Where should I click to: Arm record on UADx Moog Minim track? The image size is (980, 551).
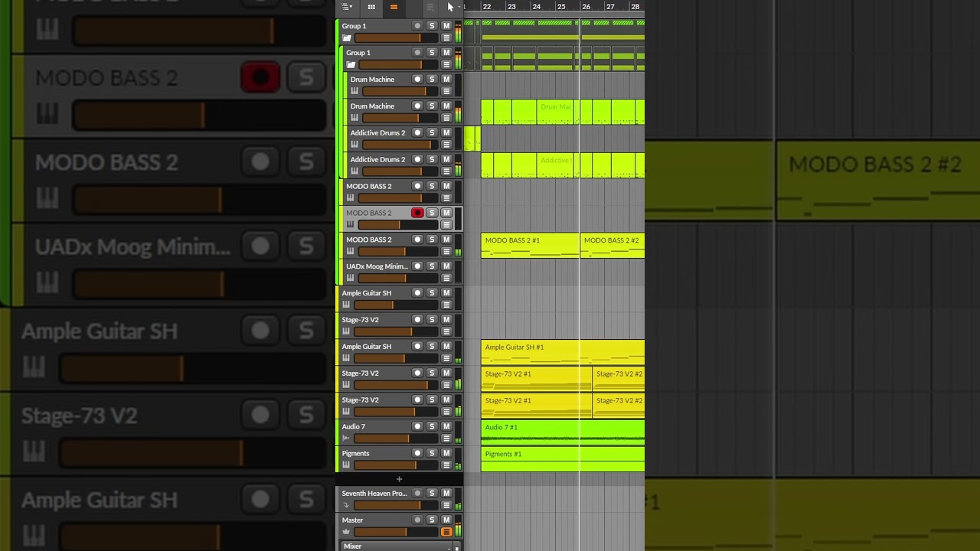[x=417, y=266]
